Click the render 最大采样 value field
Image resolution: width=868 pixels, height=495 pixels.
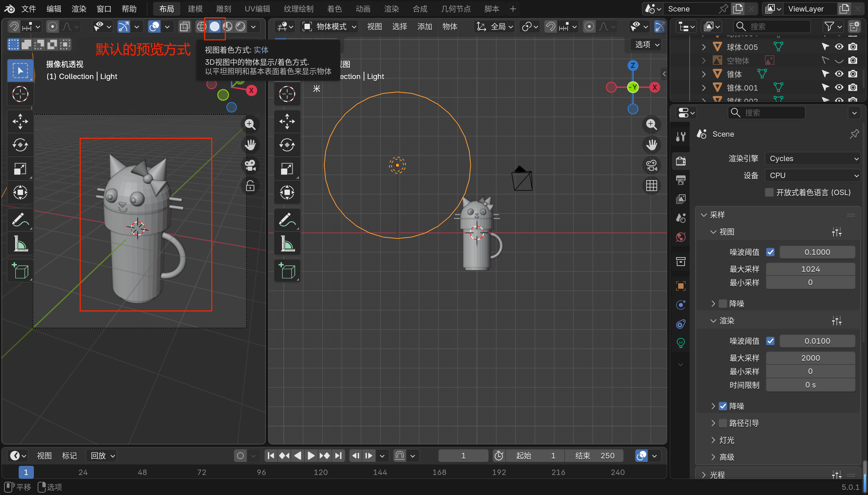pos(810,358)
